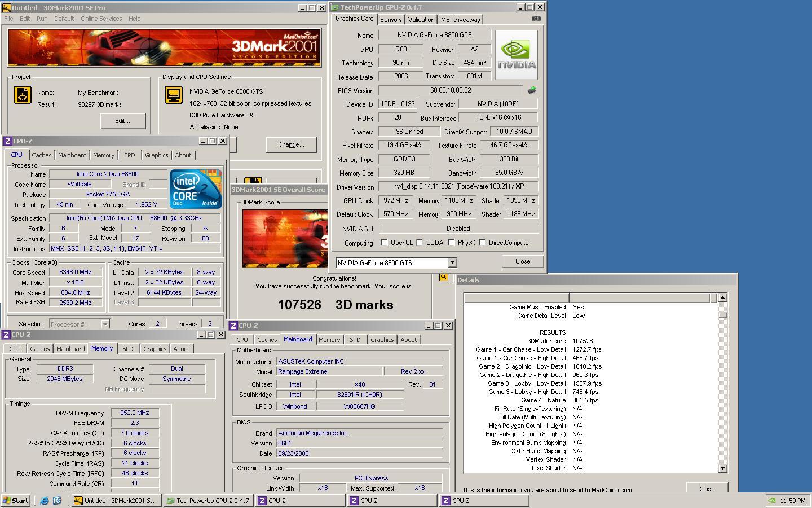Click the GPU Name field NVIDIA GeForce 8800 GTS

pyautogui.click(x=434, y=35)
